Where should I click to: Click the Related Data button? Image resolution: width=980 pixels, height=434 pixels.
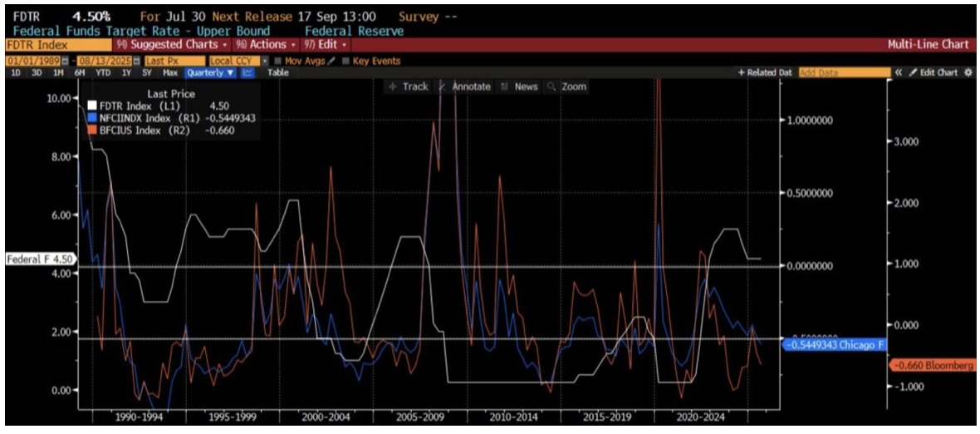[765, 73]
